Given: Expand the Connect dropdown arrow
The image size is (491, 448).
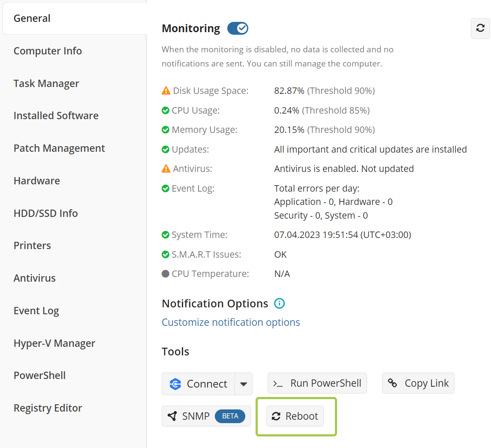Looking at the screenshot, I should coord(244,384).
